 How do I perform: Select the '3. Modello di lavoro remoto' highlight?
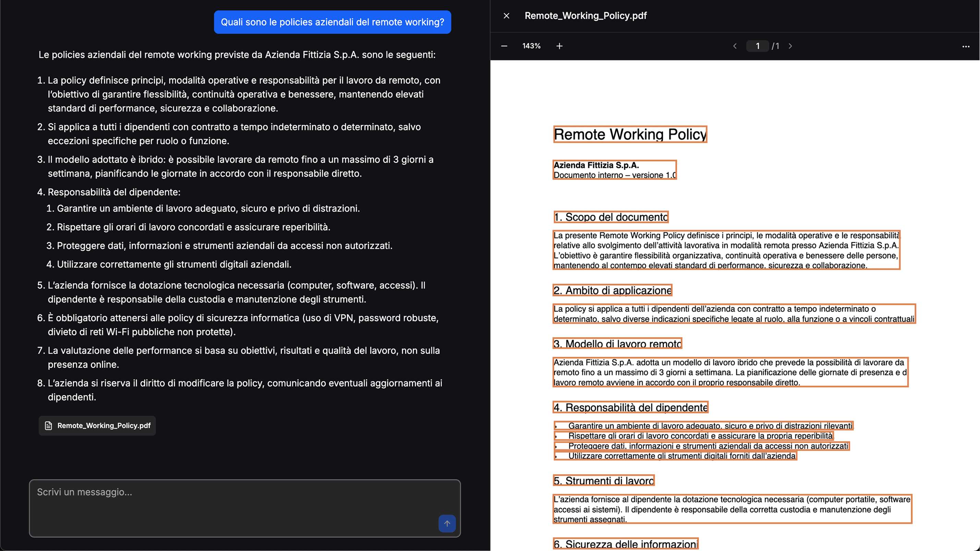pos(617,343)
